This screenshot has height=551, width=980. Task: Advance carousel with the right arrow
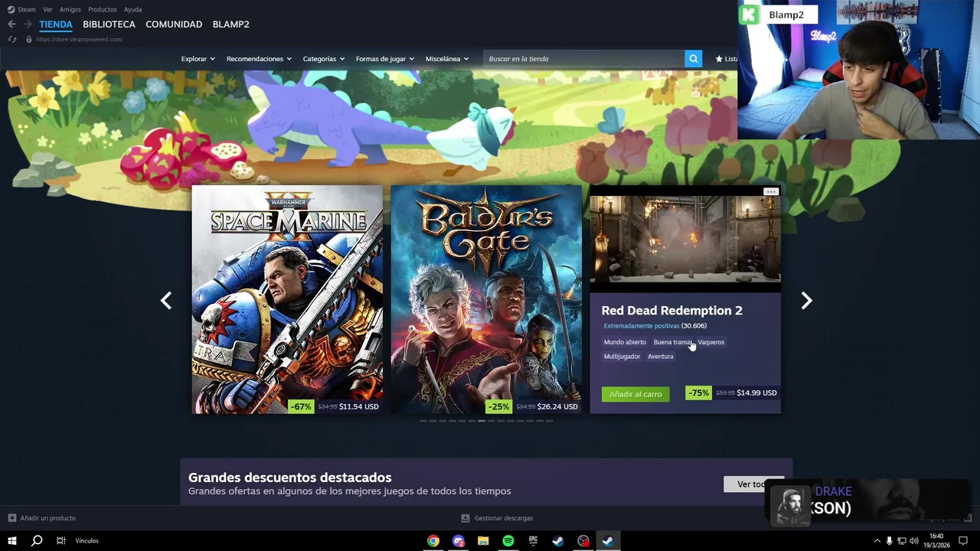point(806,301)
